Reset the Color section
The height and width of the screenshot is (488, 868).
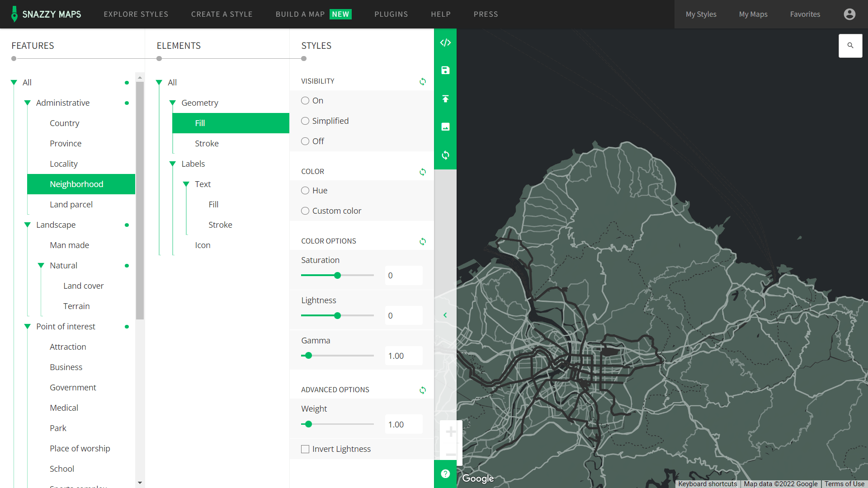click(x=423, y=172)
